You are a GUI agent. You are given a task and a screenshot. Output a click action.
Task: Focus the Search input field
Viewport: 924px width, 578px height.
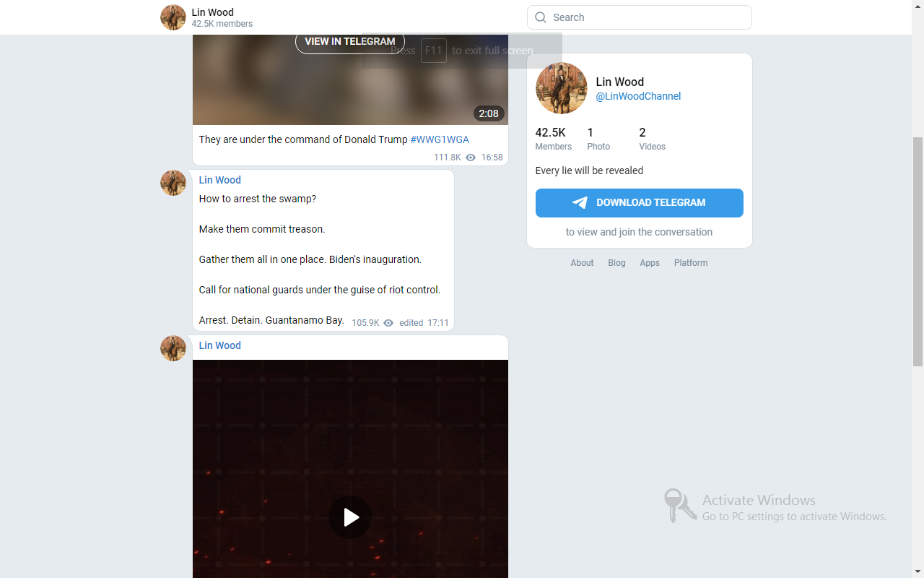pyautogui.click(x=640, y=17)
